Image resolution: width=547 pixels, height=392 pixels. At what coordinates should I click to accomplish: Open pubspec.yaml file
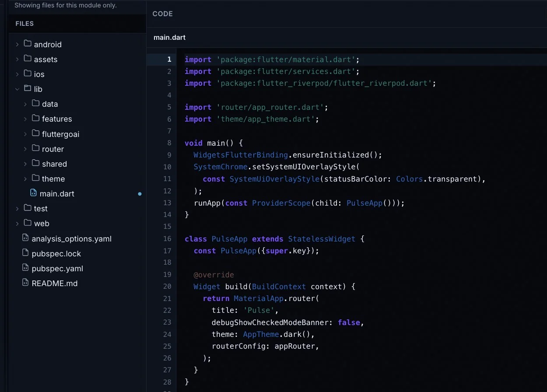[x=57, y=269]
